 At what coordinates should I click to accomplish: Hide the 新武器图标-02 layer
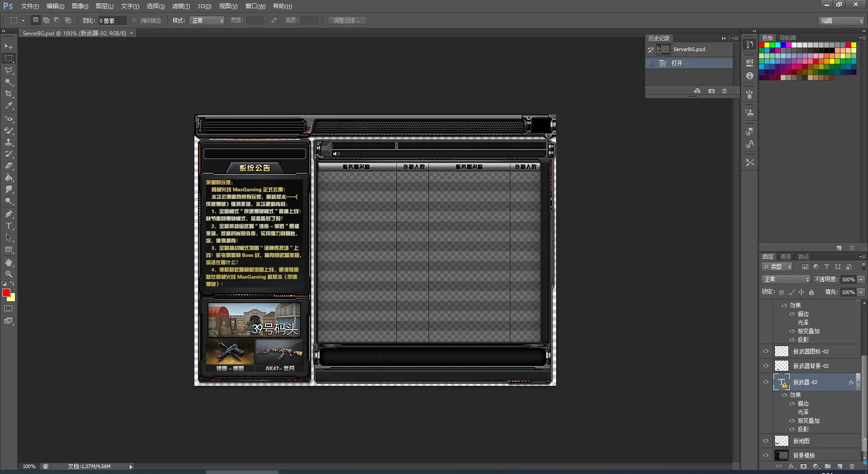pos(766,351)
